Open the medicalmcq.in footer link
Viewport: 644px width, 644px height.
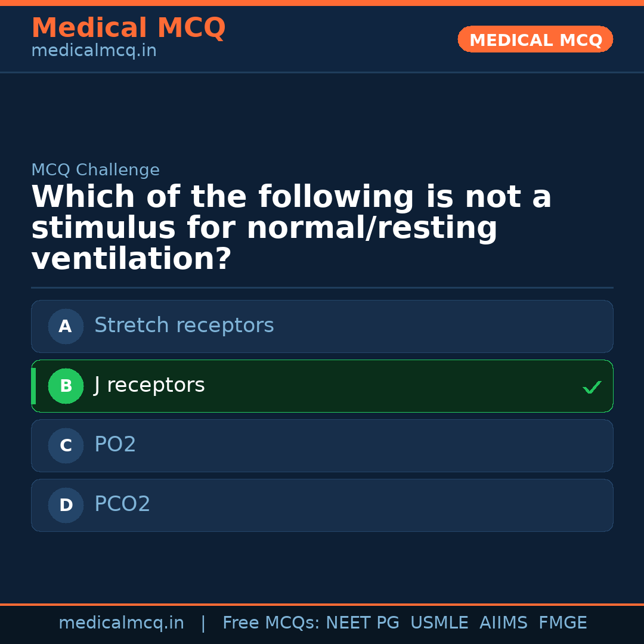(122, 622)
